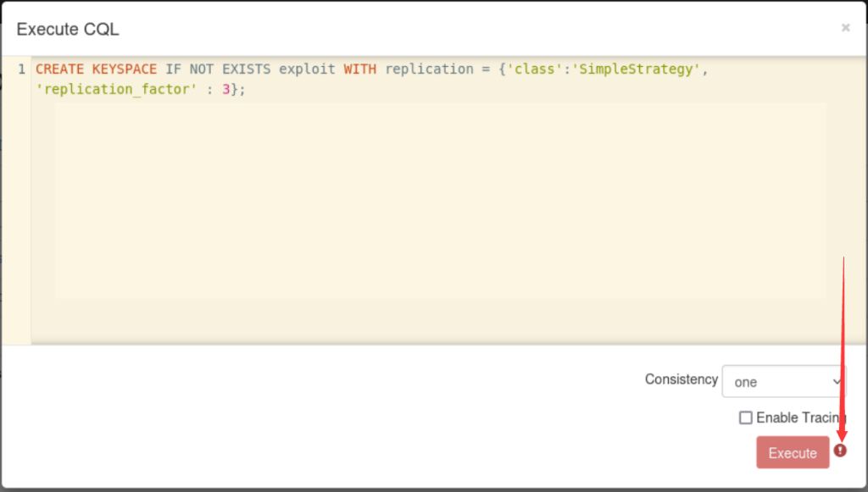The height and width of the screenshot is (492, 868).
Task: Click the 'Consistency' label
Action: [682, 379]
